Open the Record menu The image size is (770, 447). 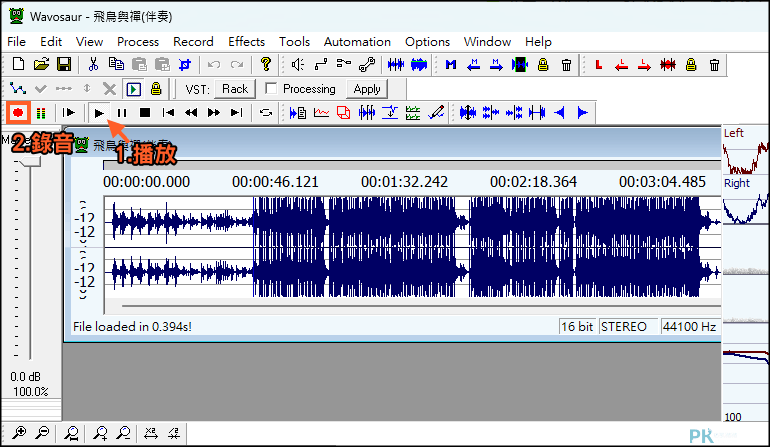point(193,42)
